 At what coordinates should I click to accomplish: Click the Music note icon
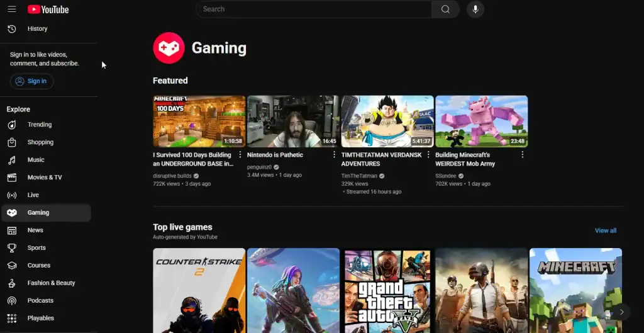coord(12,160)
